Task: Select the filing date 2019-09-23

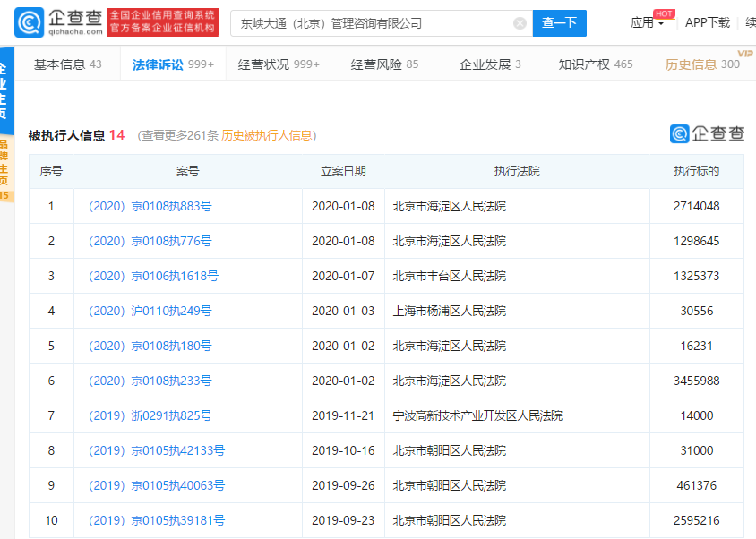Action: pos(343,521)
